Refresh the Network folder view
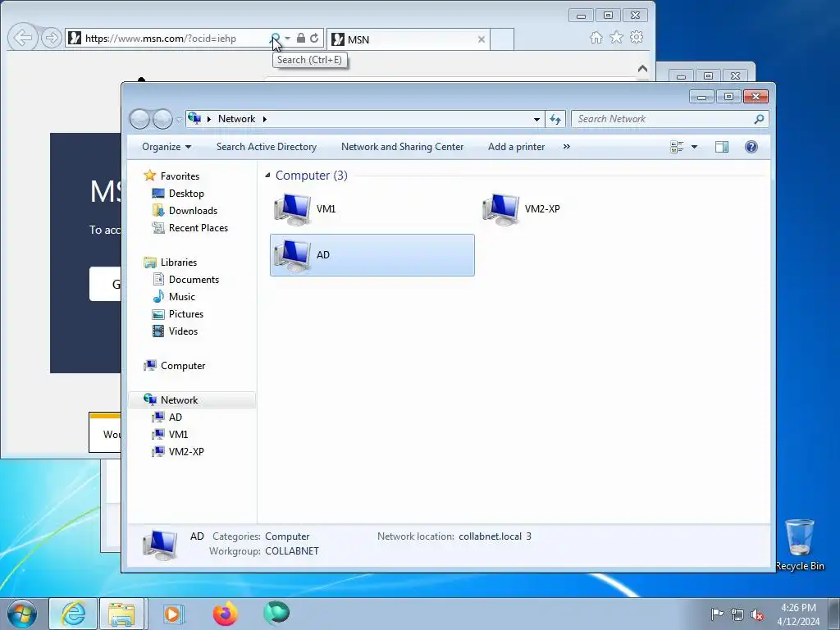840x630 pixels. (555, 119)
